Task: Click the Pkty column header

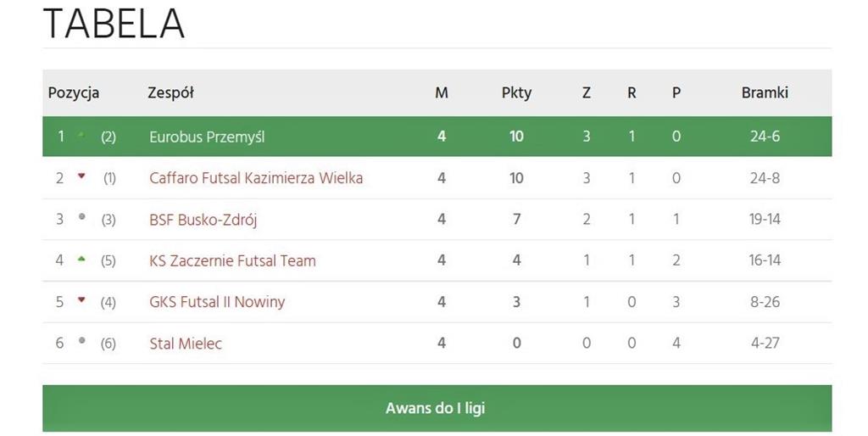Action: pyautogui.click(x=516, y=93)
